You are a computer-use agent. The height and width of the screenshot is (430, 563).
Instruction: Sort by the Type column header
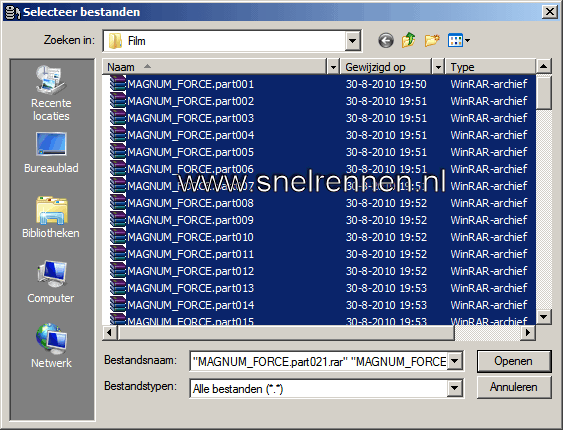(490, 67)
